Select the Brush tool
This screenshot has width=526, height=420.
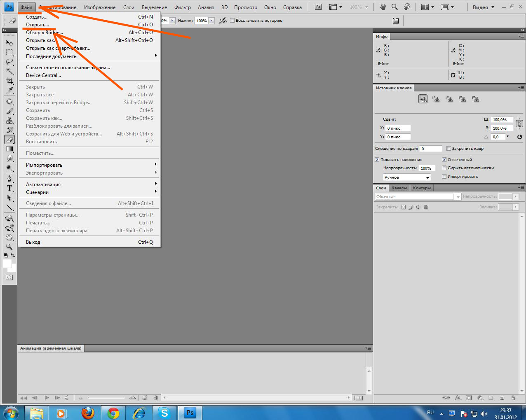coord(9,111)
